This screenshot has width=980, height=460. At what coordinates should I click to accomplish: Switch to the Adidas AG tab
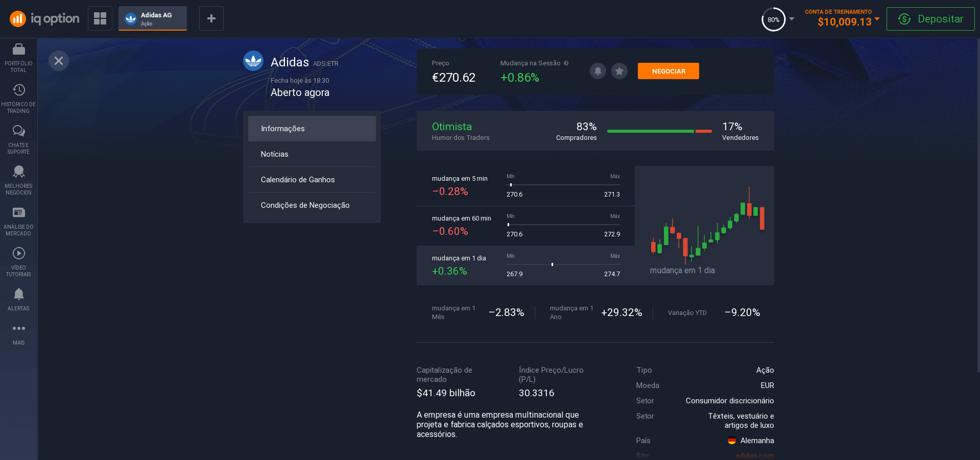[153, 18]
